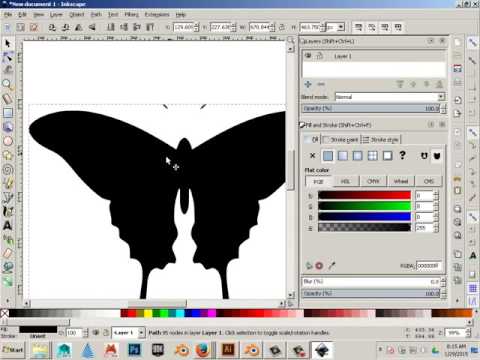Flip selection horizontally
The image size is (480, 360).
coord(79,27)
